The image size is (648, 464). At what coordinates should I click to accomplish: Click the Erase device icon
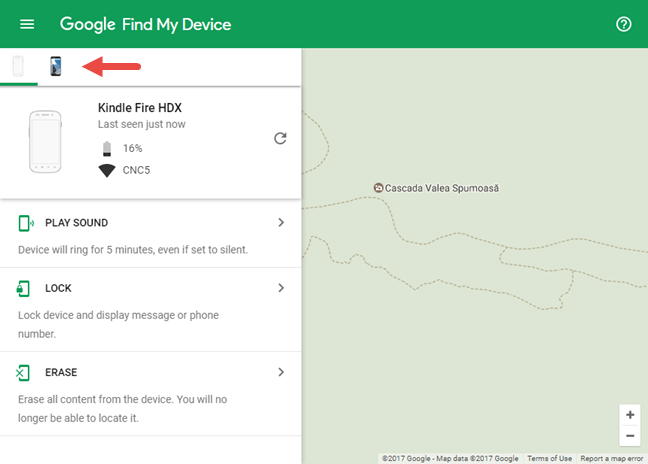click(x=24, y=373)
